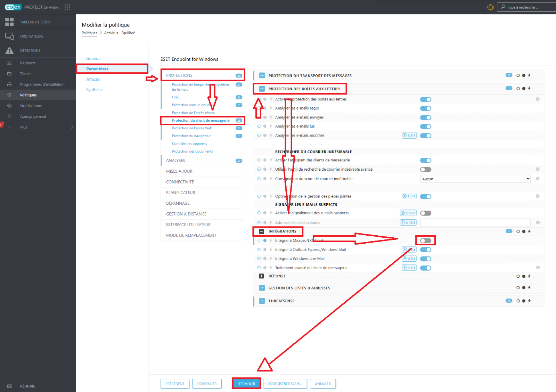Toggle Analyser les e-mails modifiés switch

(426, 136)
